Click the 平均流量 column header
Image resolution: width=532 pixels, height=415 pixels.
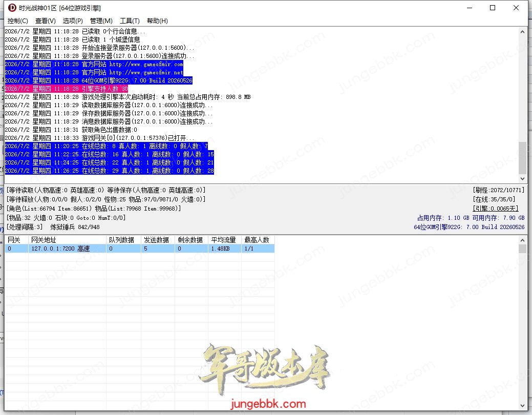tap(225, 240)
